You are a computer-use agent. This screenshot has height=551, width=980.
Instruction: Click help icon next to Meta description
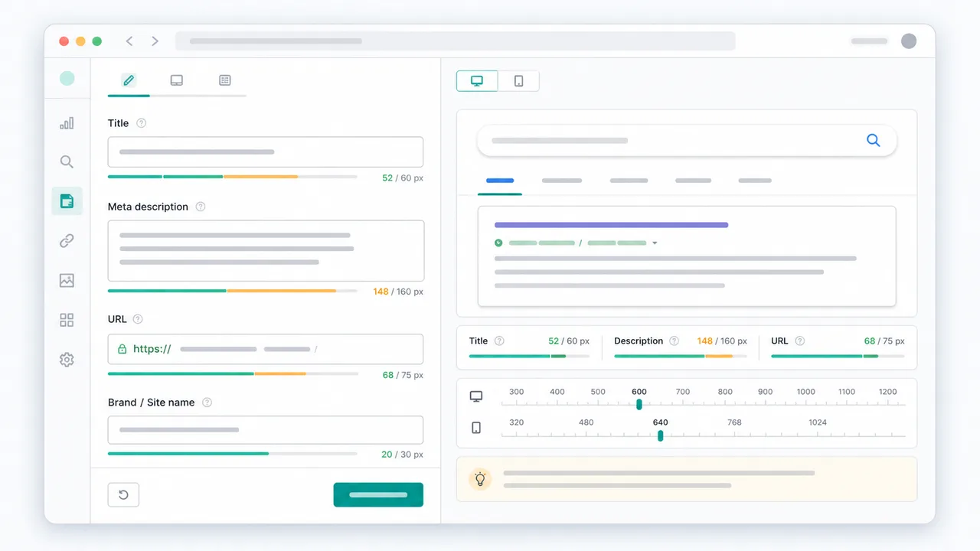pos(201,207)
